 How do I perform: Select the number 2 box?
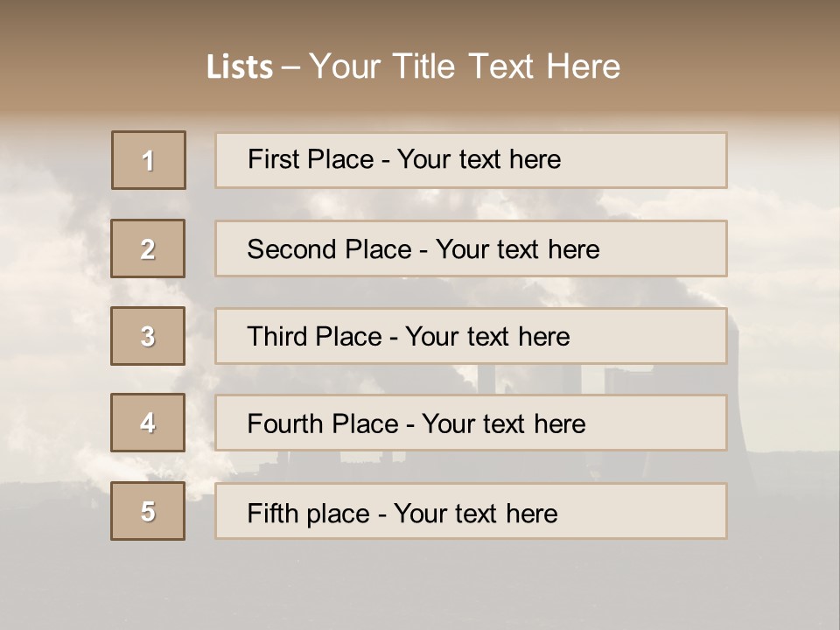click(148, 248)
